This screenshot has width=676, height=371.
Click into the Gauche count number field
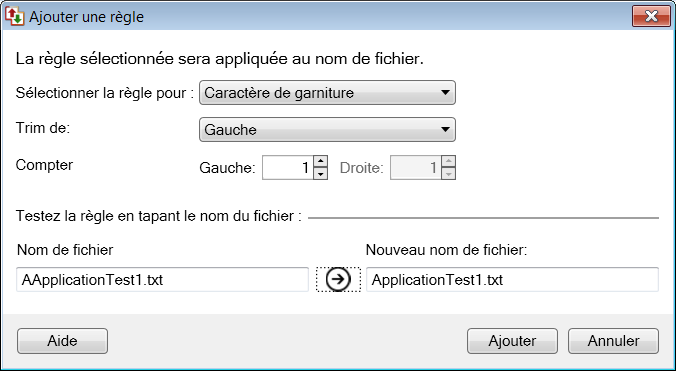click(x=288, y=168)
